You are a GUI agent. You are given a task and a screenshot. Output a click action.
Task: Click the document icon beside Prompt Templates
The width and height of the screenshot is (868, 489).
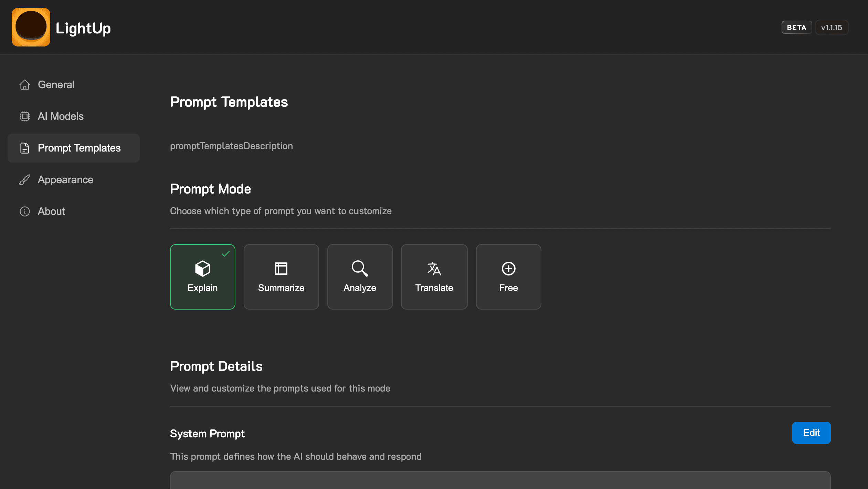click(x=24, y=148)
